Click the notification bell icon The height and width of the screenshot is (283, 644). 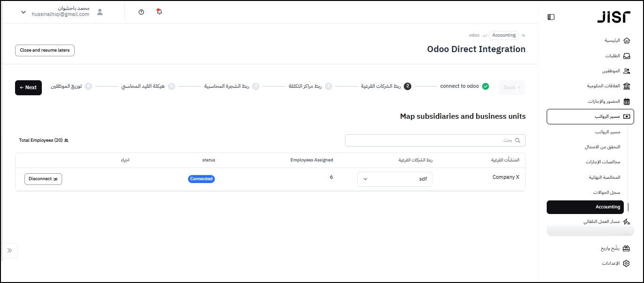[159, 12]
